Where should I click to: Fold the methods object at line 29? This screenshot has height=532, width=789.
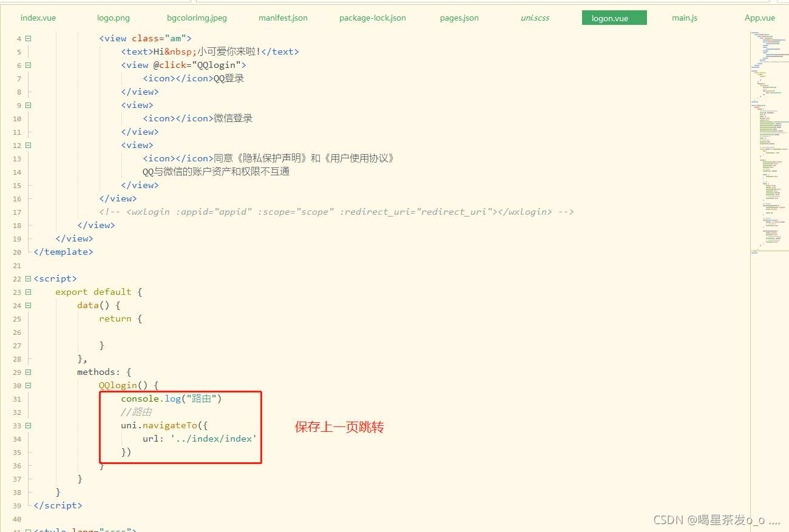pyautogui.click(x=28, y=372)
